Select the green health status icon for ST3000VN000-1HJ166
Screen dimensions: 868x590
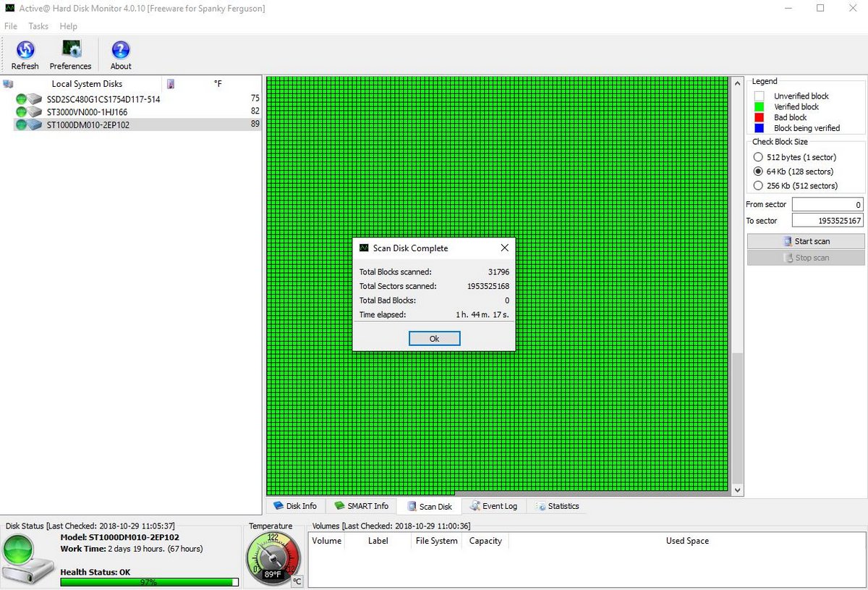pyautogui.click(x=22, y=111)
